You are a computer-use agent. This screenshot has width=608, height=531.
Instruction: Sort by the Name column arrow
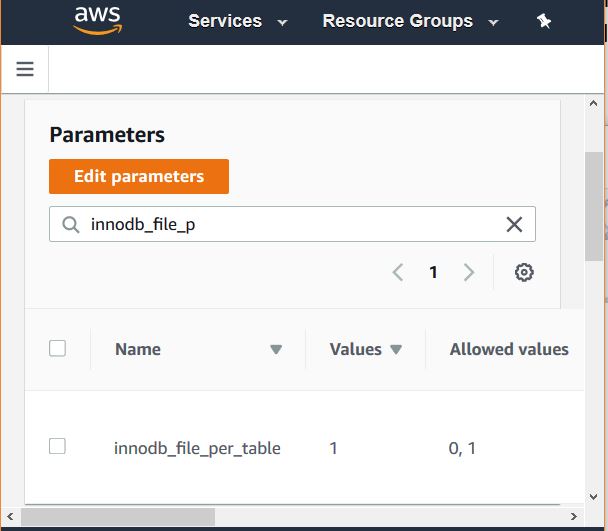pyautogui.click(x=276, y=349)
